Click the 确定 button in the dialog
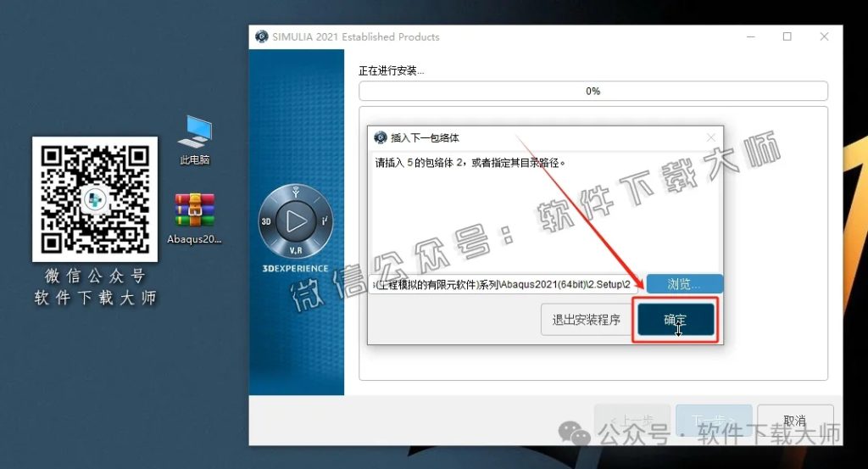This screenshot has width=868, height=469. point(676,320)
